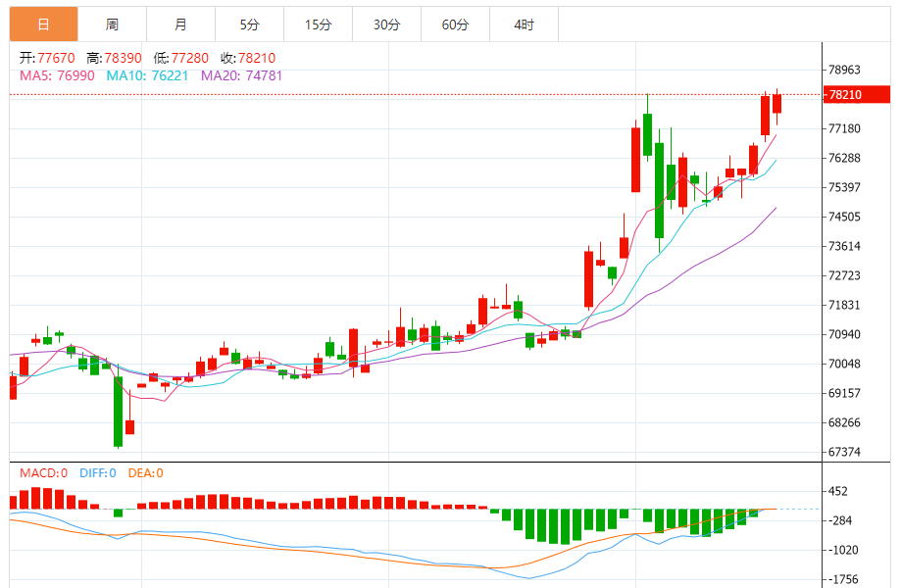The height and width of the screenshot is (588, 901).
Task: Switch to the 60分 interval tab
Action: pos(455,24)
